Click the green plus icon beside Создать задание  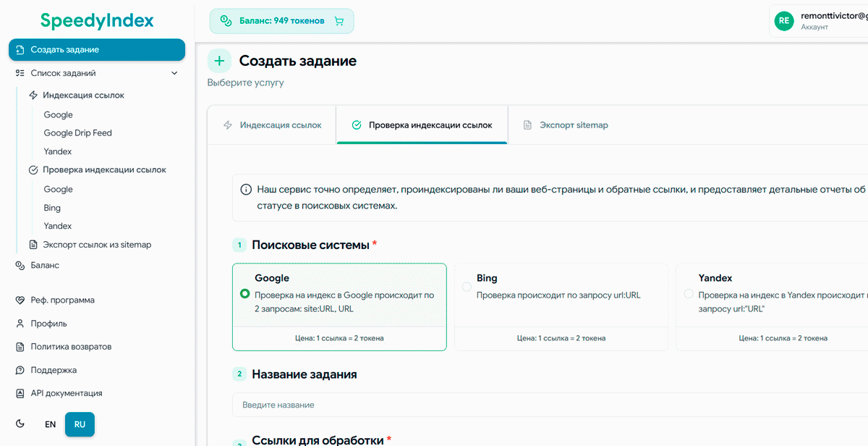[x=219, y=61]
